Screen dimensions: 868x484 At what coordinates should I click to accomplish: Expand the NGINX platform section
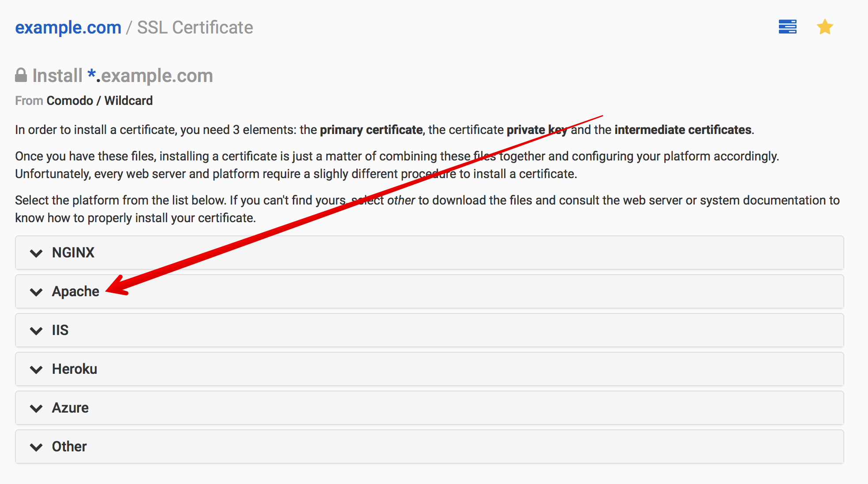point(429,253)
